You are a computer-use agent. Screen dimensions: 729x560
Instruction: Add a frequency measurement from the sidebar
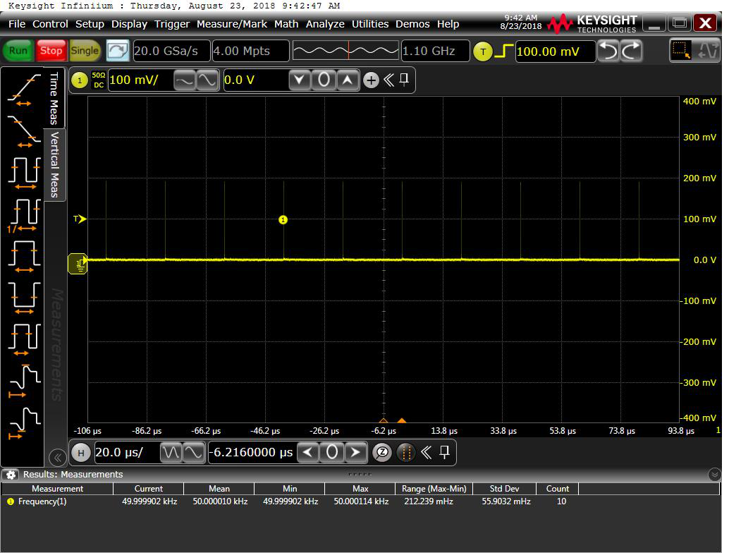[x=24, y=212]
